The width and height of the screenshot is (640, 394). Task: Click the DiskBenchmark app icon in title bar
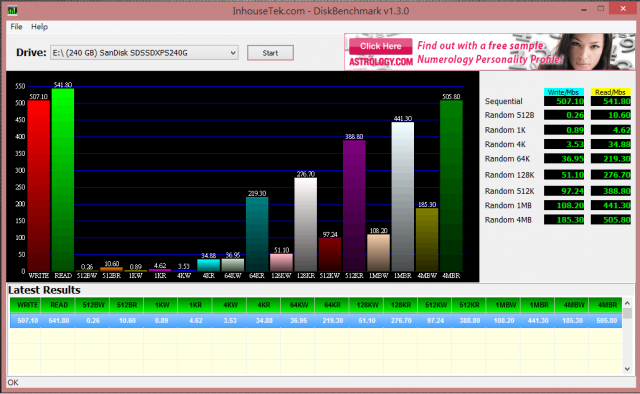[12, 10]
